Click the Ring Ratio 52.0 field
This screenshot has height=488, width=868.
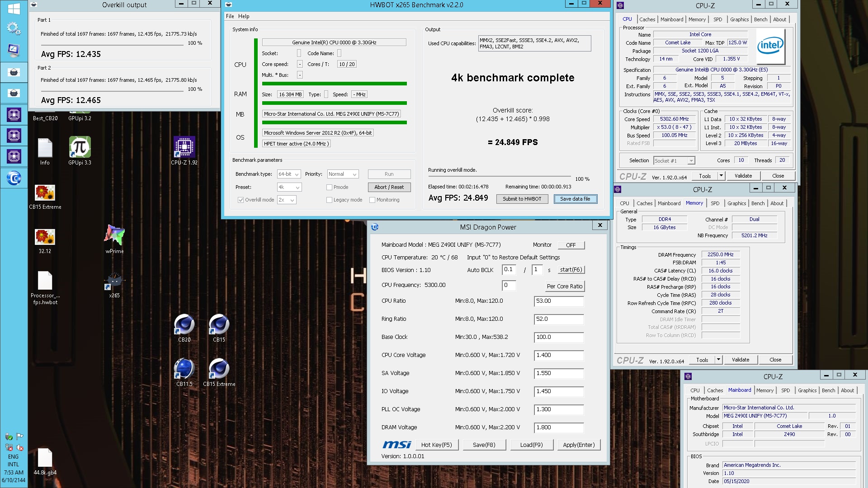coord(559,319)
